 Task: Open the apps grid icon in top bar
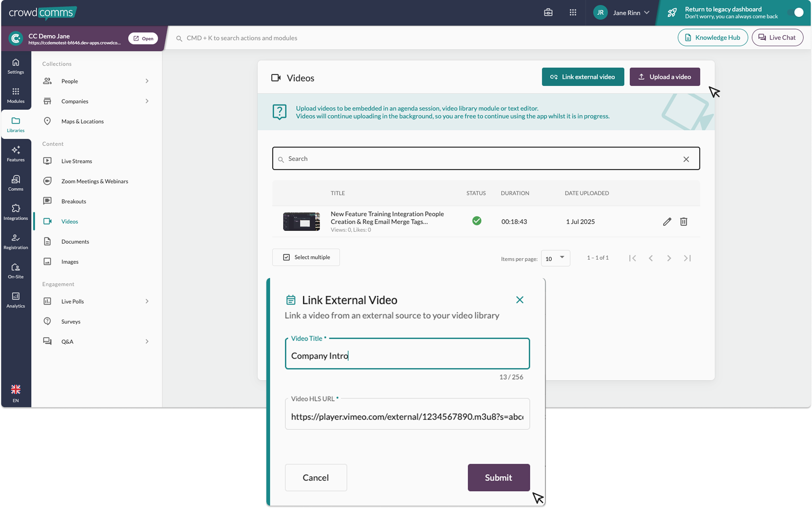[x=573, y=12]
